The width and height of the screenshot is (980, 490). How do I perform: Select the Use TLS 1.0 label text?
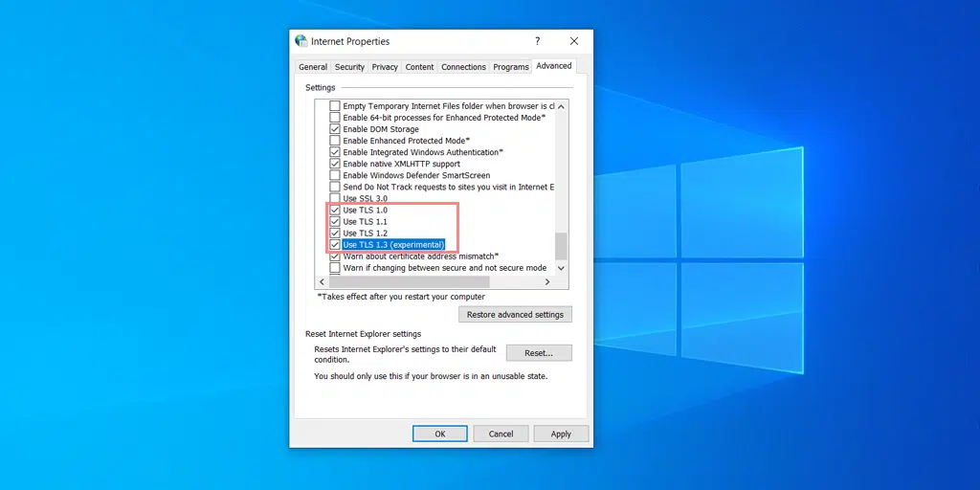(365, 210)
